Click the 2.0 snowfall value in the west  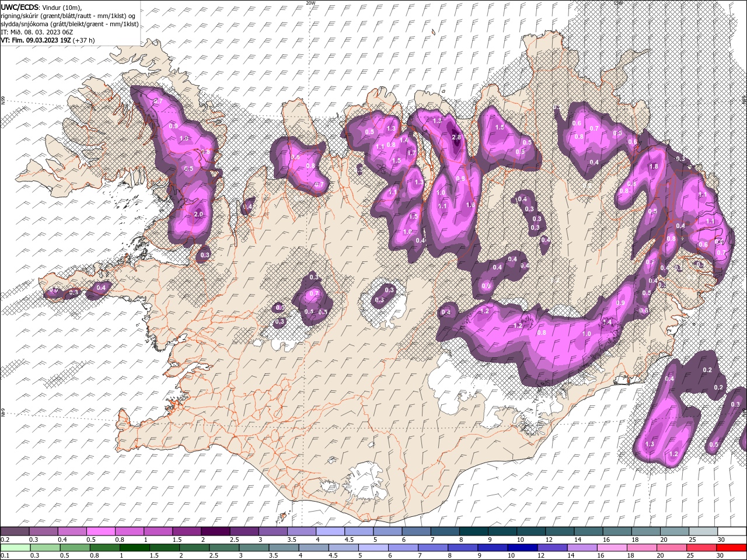(x=198, y=214)
